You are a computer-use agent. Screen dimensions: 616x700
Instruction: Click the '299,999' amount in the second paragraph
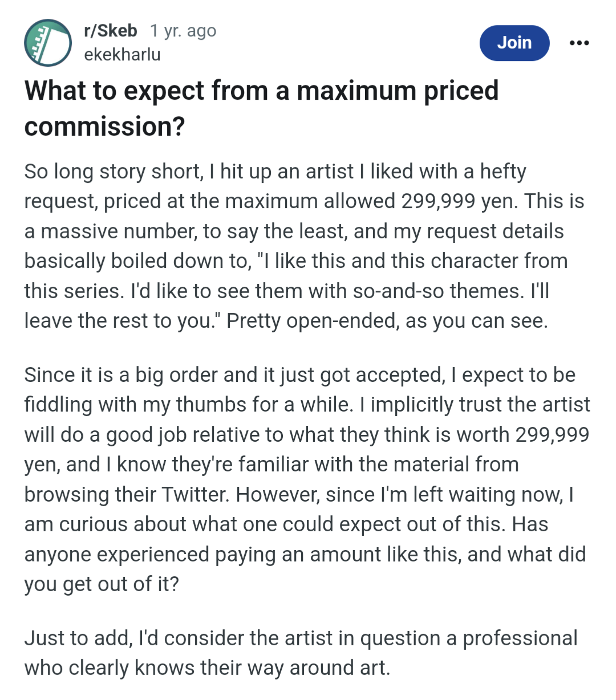(x=552, y=435)
